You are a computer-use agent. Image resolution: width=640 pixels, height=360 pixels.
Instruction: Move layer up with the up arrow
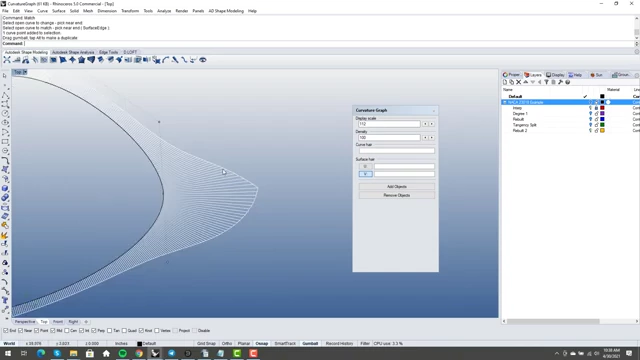(x=526, y=82)
